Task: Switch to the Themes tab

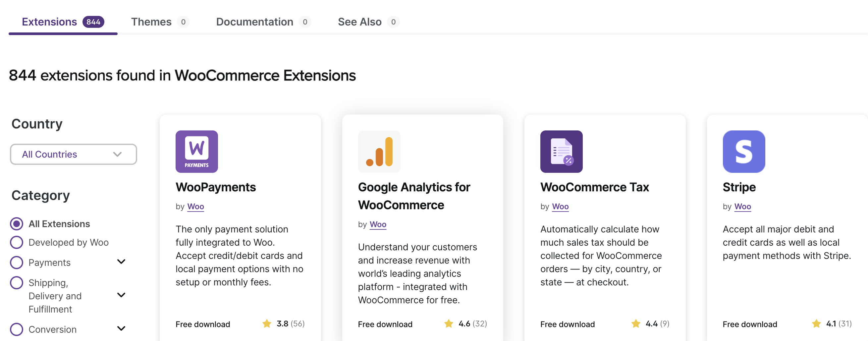Action: [151, 22]
